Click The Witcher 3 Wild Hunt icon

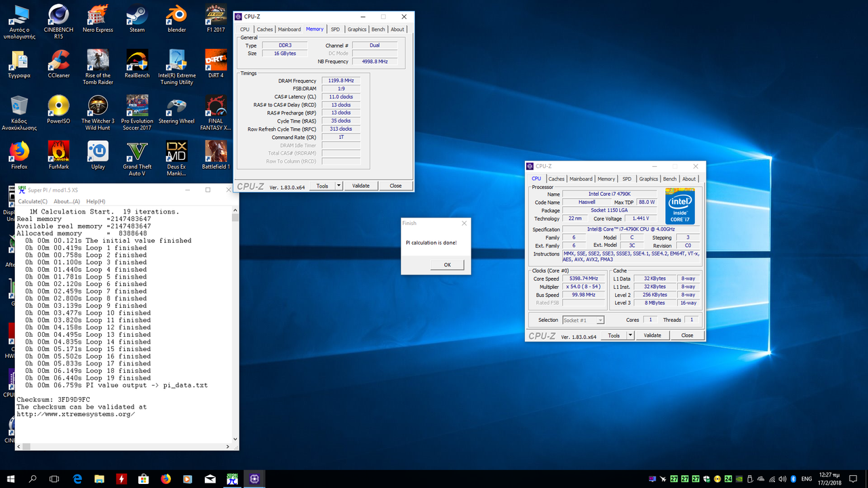(98, 113)
